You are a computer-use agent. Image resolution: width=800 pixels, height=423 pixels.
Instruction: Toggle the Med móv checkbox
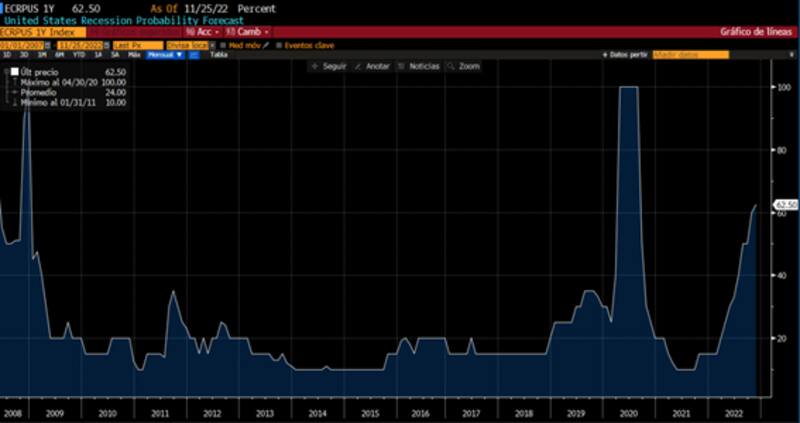pyautogui.click(x=223, y=45)
